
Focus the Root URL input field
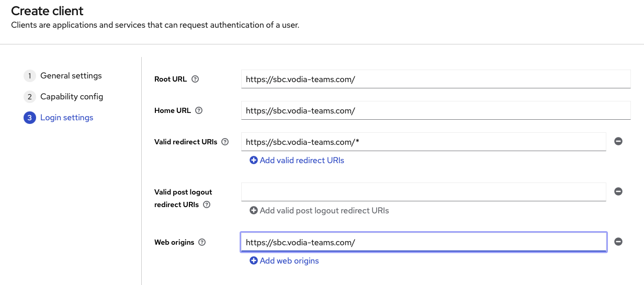436,79
